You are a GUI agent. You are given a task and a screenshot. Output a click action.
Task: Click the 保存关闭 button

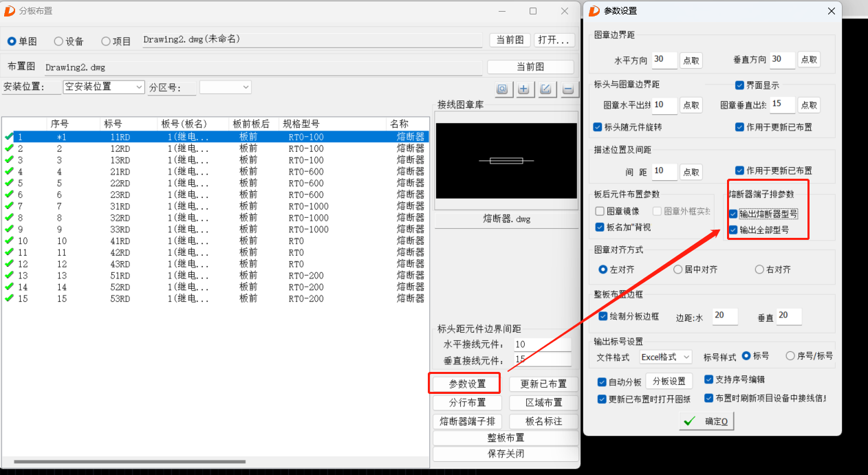[x=506, y=454]
